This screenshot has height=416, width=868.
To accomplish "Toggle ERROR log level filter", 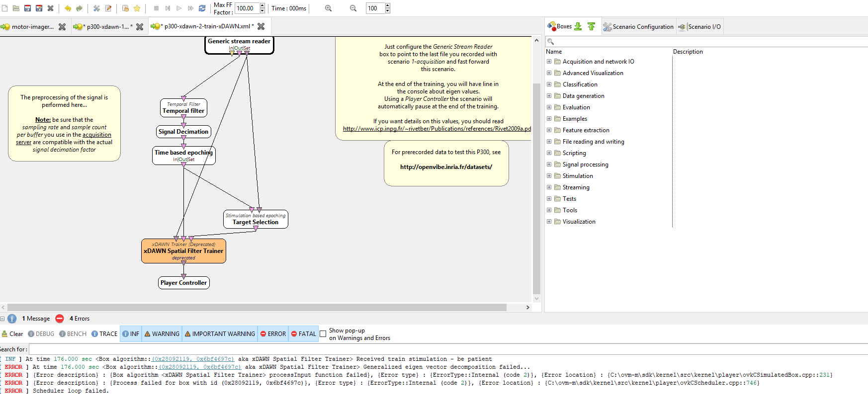I will click(x=273, y=334).
